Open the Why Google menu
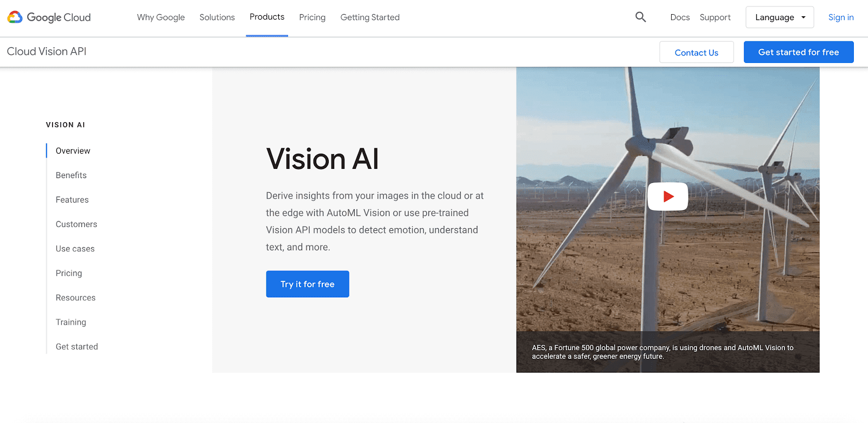This screenshot has width=868, height=423. pyautogui.click(x=161, y=17)
